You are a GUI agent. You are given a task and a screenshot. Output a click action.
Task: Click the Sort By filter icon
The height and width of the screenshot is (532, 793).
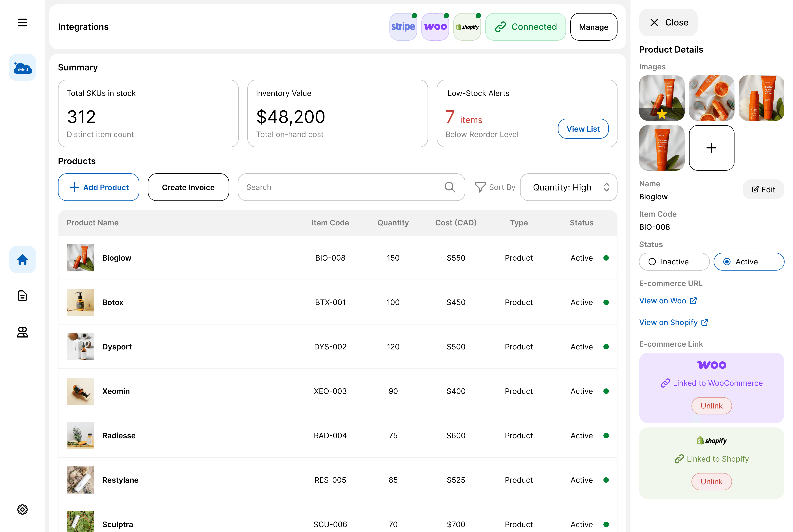(x=480, y=187)
